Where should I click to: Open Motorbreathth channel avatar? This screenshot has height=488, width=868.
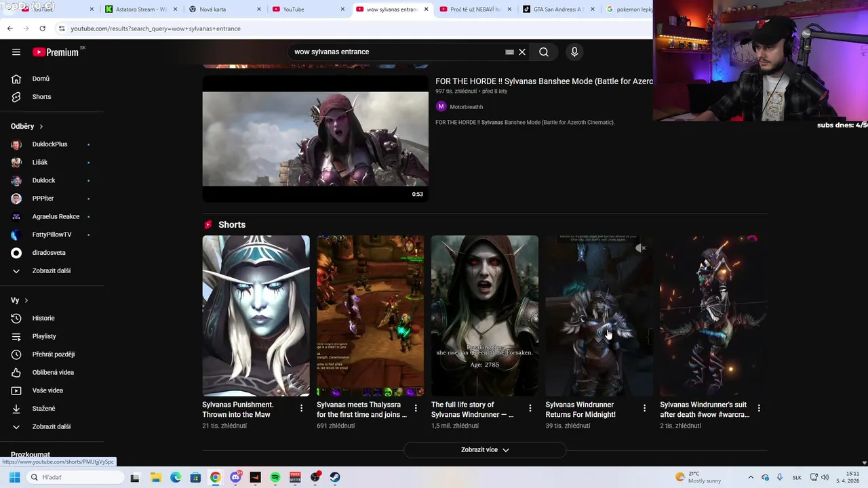point(441,106)
